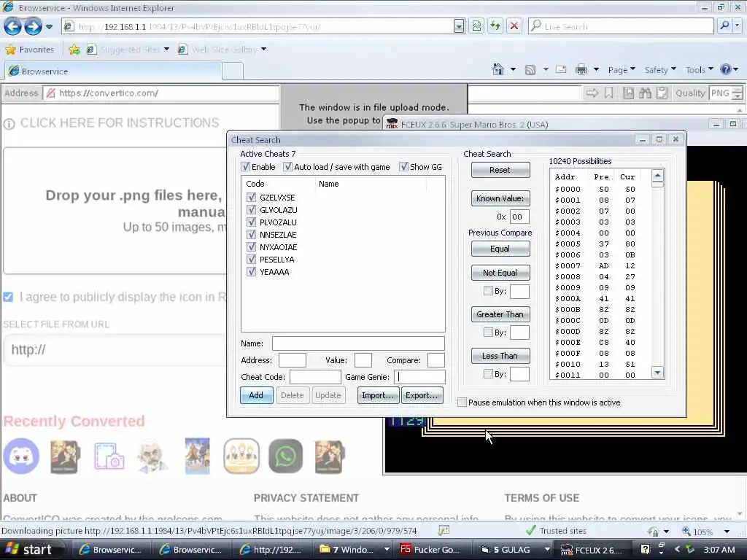This screenshot has height=560, width=747.
Task: Click the IE Forward navigation arrow
Action: click(33, 26)
